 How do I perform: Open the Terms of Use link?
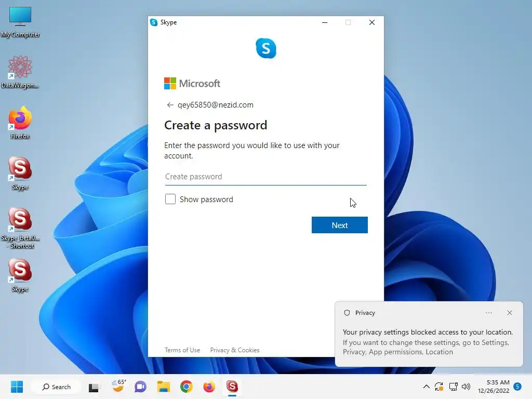click(182, 350)
